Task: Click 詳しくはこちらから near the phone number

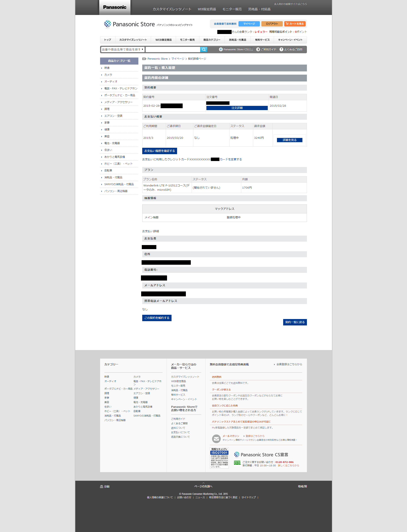Action: 288,465
